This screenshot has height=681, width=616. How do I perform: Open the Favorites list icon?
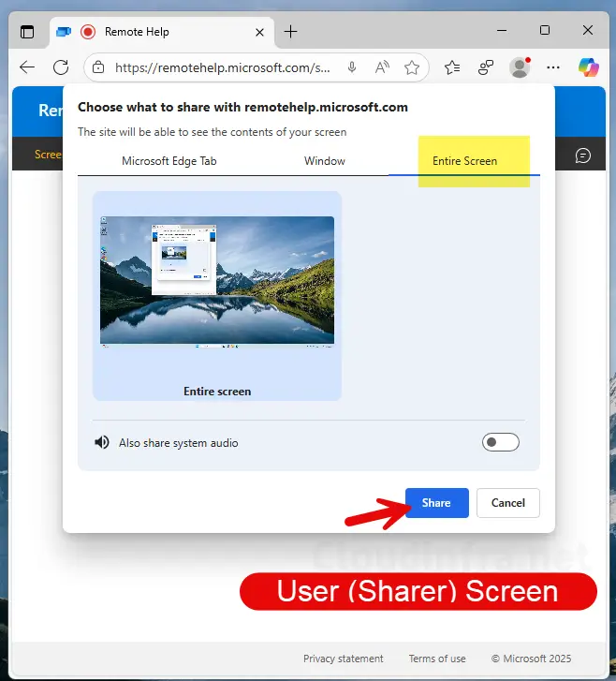coord(453,67)
